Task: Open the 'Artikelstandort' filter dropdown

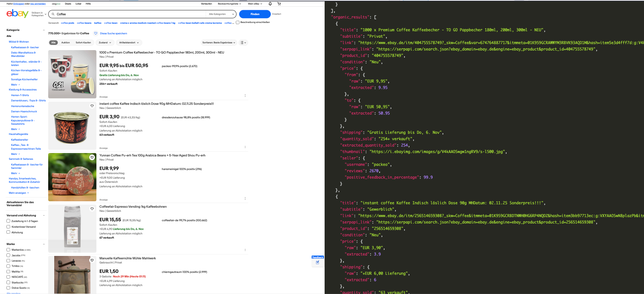Action: pos(129,43)
